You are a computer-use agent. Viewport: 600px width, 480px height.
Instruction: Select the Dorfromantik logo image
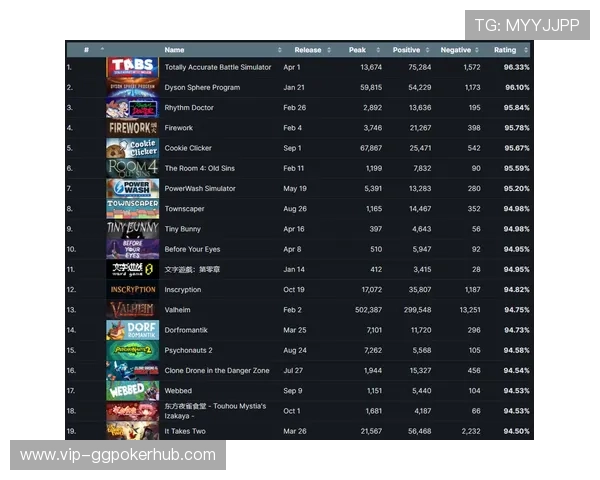[x=132, y=330]
